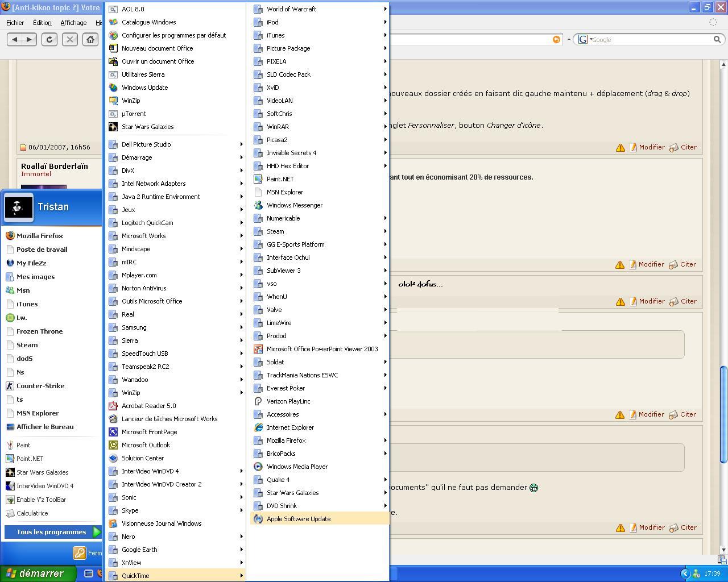The width and height of the screenshot is (728, 582).
Task: Open Apple Software Update icon
Action: tap(258, 519)
